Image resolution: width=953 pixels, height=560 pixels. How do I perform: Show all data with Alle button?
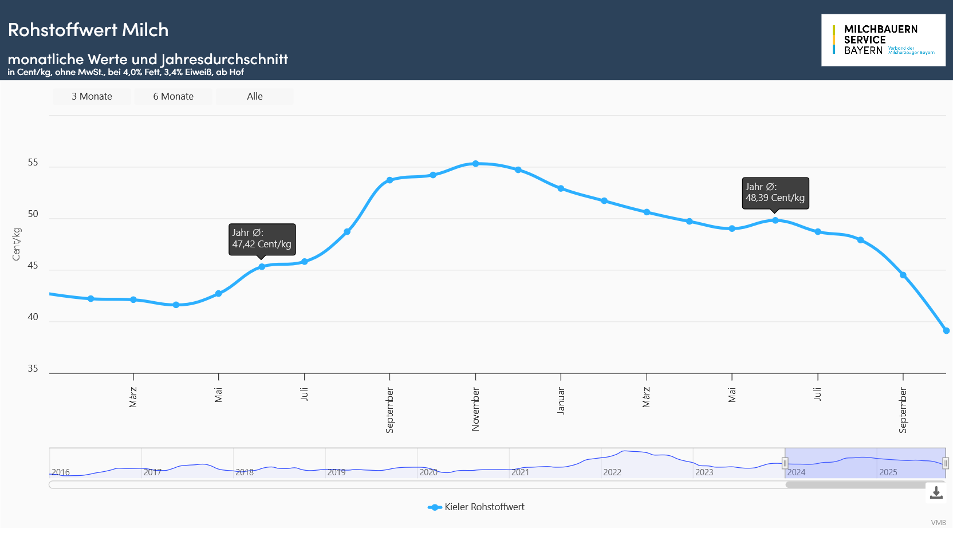point(255,96)
